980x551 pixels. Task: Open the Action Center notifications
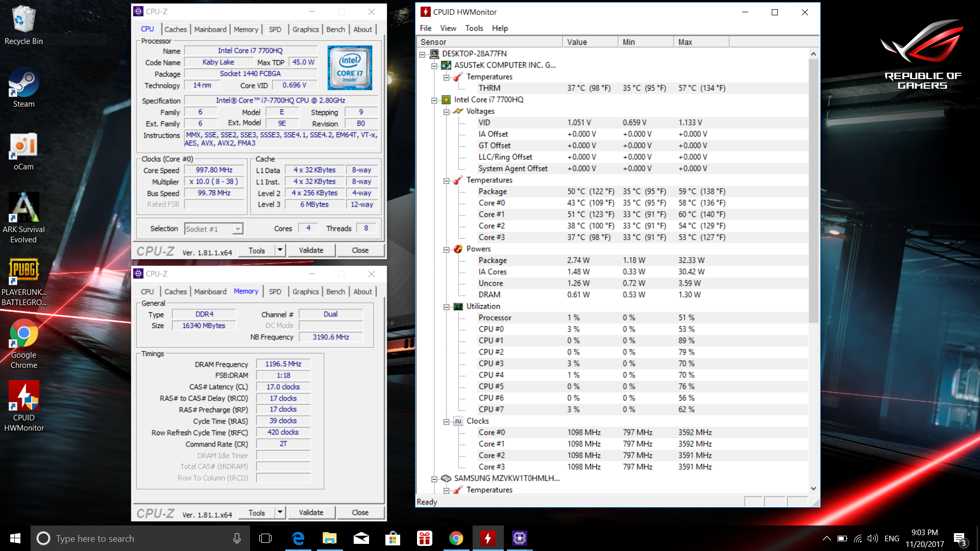(x=960, y=539)
